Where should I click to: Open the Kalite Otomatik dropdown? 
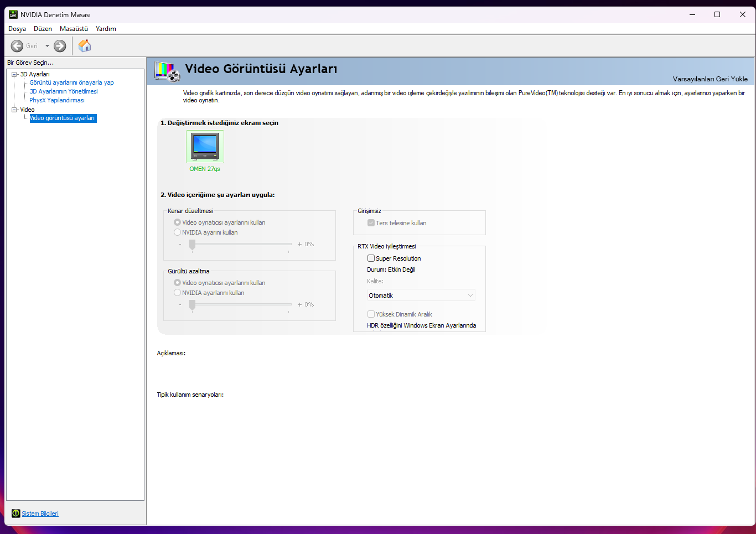pos(421,295)
